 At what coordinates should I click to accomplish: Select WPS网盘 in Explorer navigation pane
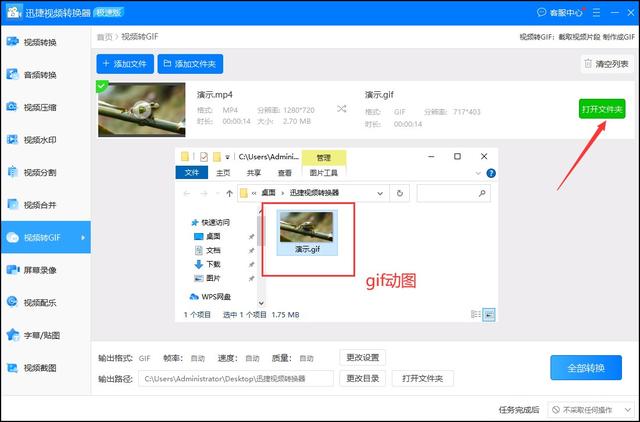coord(211,297)
